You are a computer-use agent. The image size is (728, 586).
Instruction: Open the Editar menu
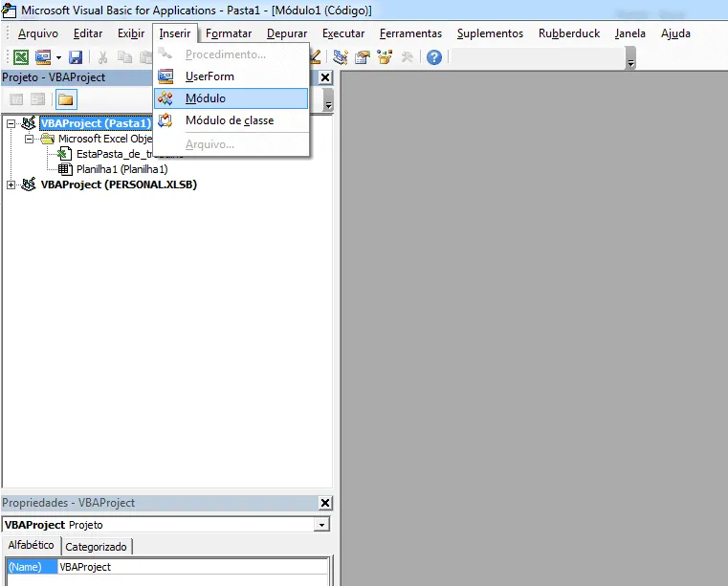point(88,33)
